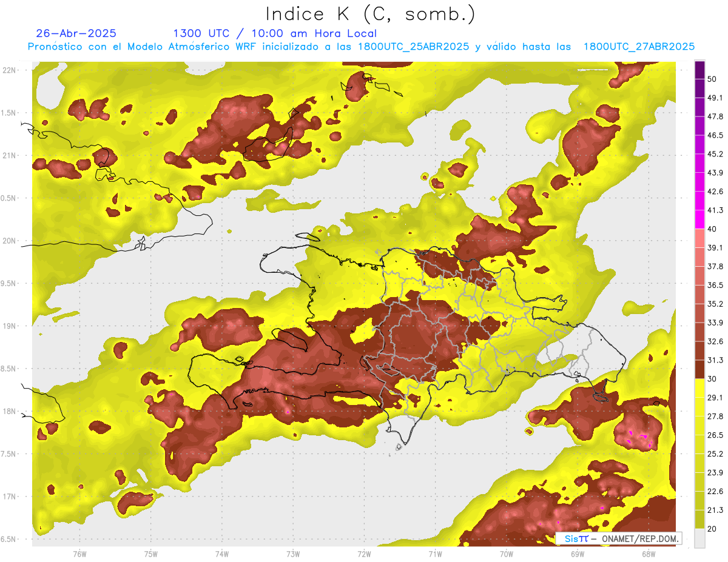Click the color scale label '50'
Viewport: 728px width, 562px height.
point(712,79)
